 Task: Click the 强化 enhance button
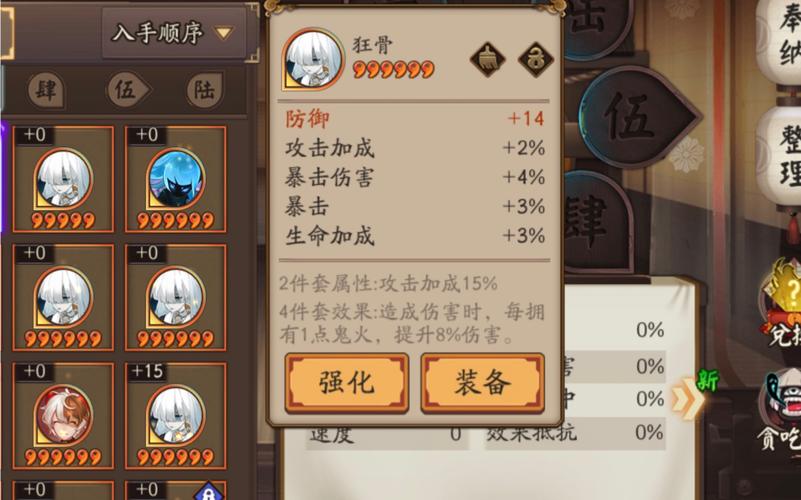[347, 382]
